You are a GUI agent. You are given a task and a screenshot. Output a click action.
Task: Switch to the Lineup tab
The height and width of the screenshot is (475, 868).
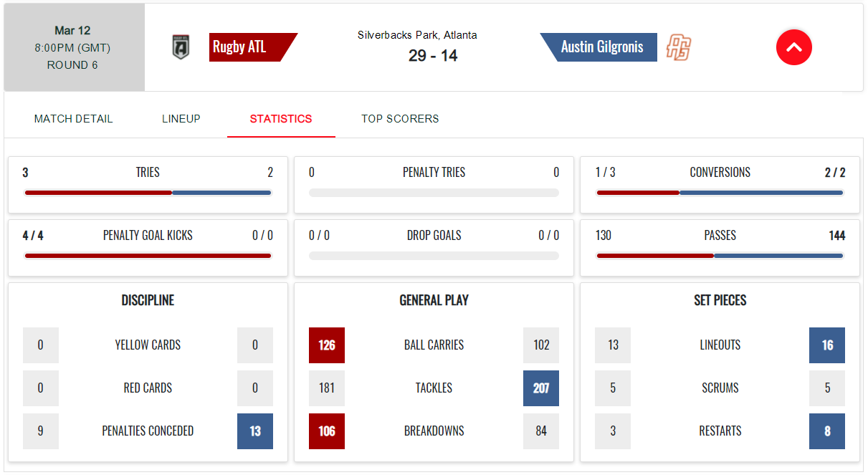point(181,119)
